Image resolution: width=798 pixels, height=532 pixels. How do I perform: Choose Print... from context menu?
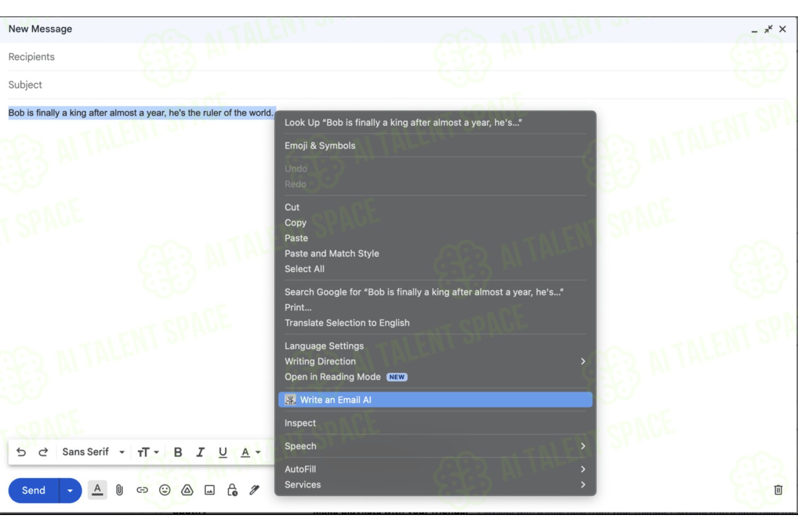pyautogui.click(x=435, y=307)
